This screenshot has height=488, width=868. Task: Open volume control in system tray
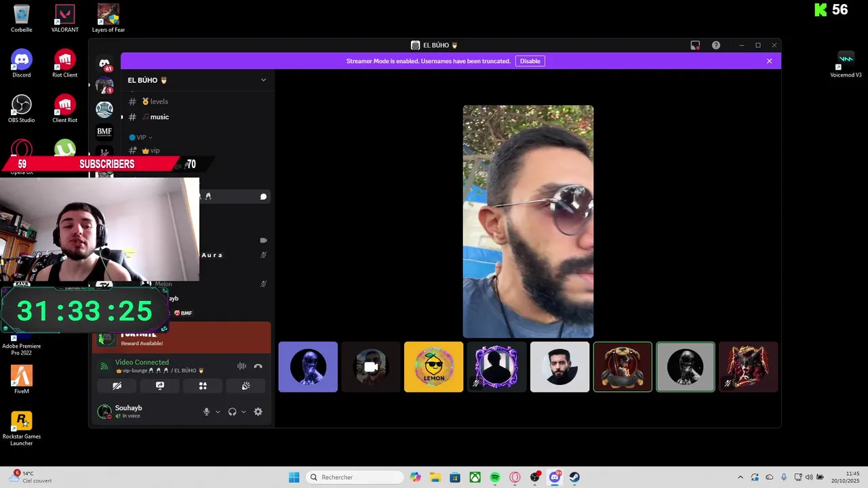[x=808, y=477]
